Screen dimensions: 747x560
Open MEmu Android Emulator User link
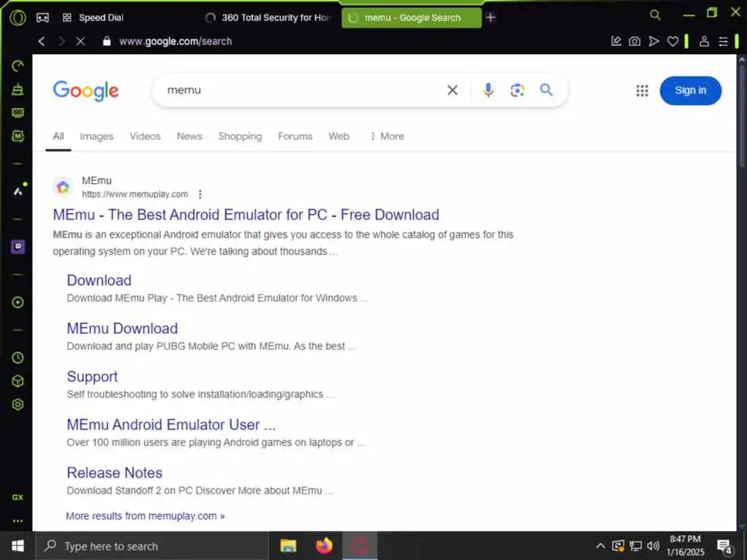click(x=171, y=424)
